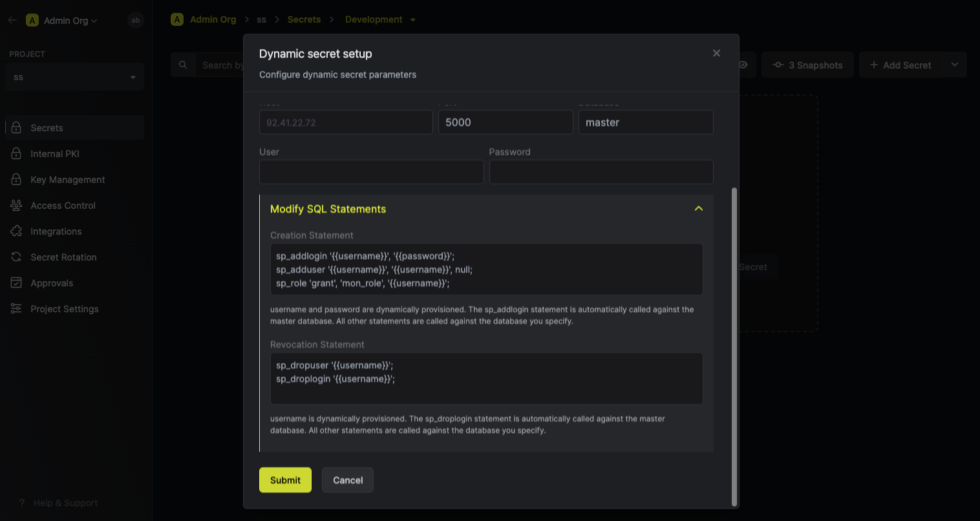Open Internal PKI in sidebar
The width and height of the screenshot is (980, 521).
pos(75,154)
